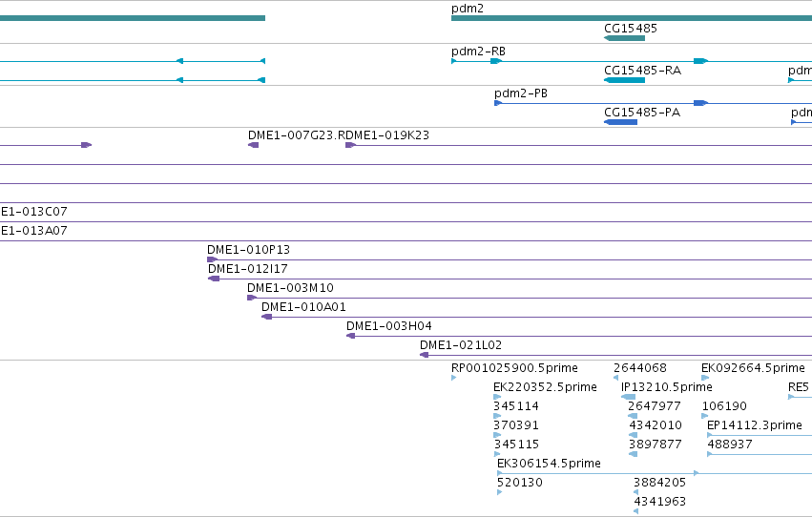Select the 106190 EST label
Viewport: 812px width, 517px height.
pos(724,406)
